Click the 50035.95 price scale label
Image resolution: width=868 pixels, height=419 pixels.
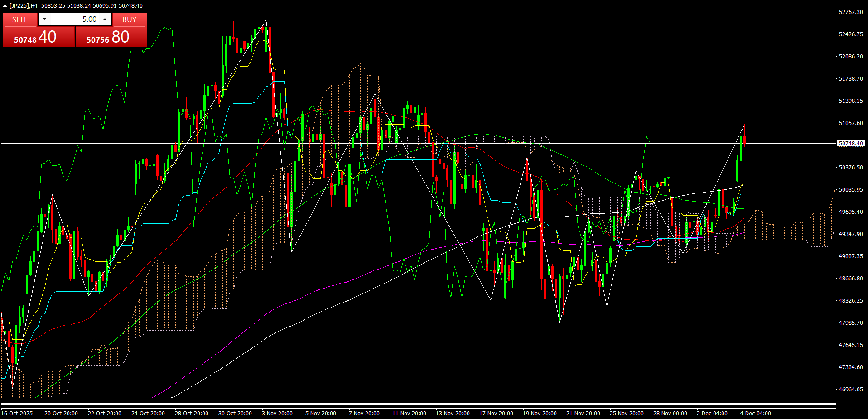point(850,189)
